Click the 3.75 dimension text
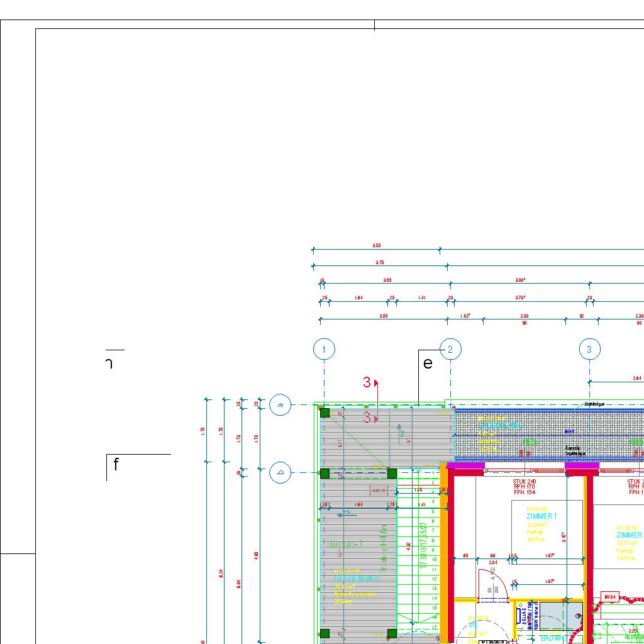Screen dimensions: 644x644 point(380,262)
